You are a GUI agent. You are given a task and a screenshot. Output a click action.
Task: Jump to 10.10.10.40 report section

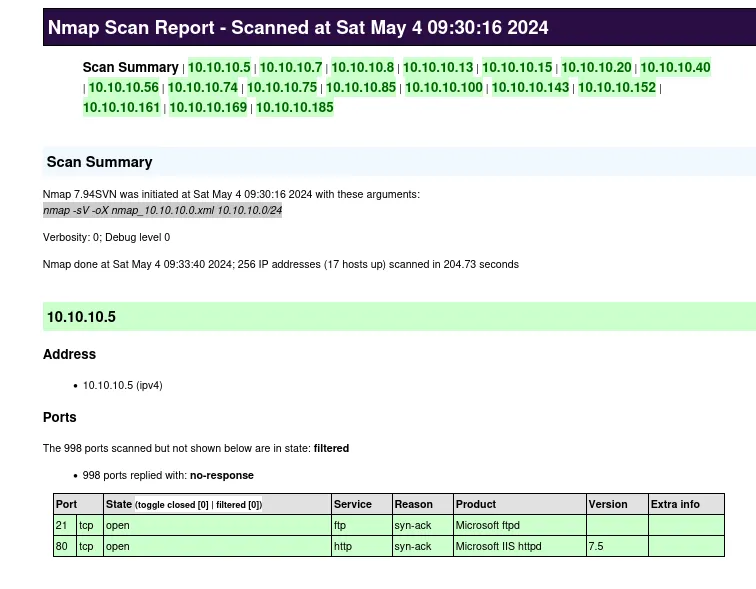(x=675, y=68)
